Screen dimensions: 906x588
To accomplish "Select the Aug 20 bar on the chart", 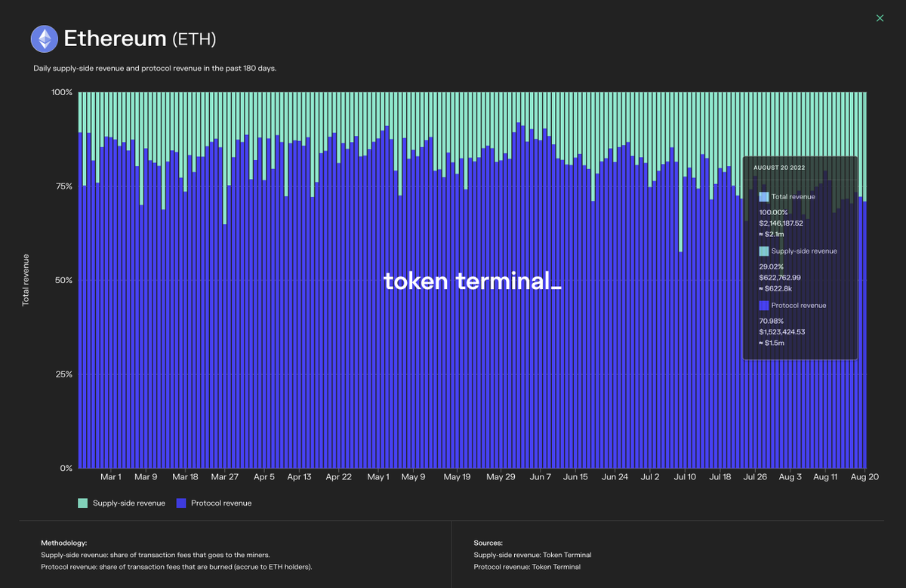I will [863, 302].
